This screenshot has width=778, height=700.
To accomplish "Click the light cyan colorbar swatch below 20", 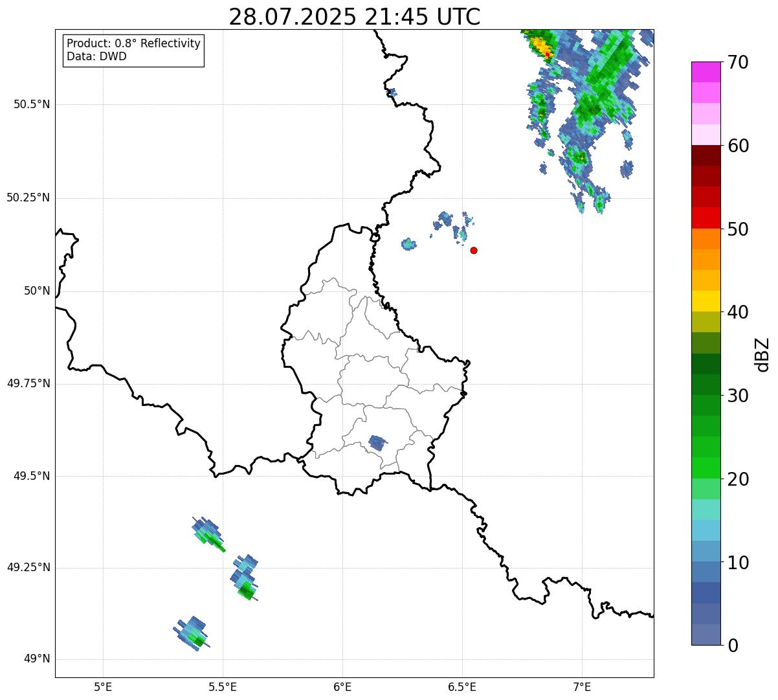I will pos(706,510).
